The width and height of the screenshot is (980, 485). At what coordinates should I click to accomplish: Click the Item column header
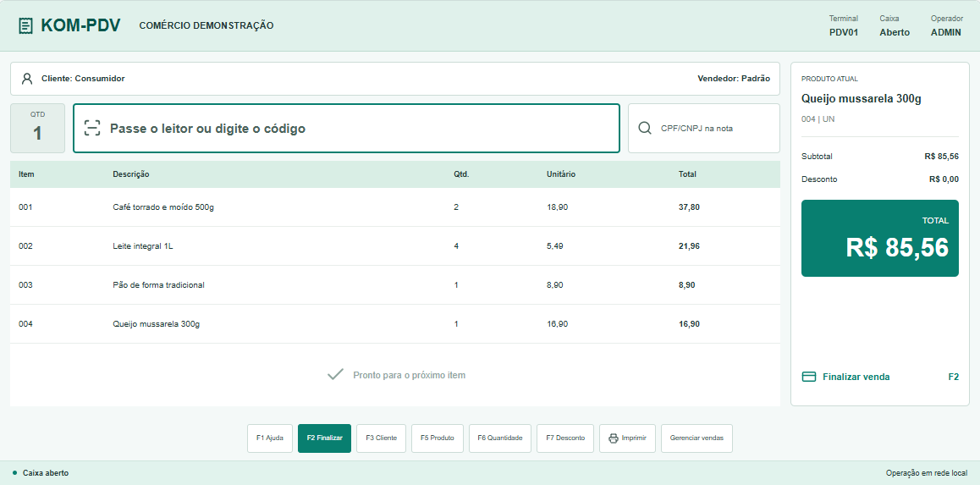tap(26, 174)
